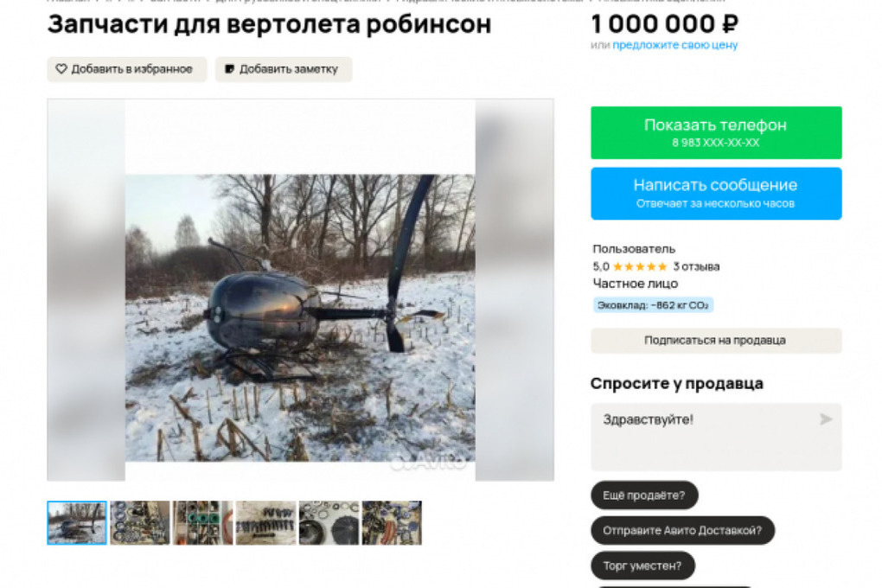Choose the Ещё продаёте? quick reply

pyautogui.click(x=644, y=495)
